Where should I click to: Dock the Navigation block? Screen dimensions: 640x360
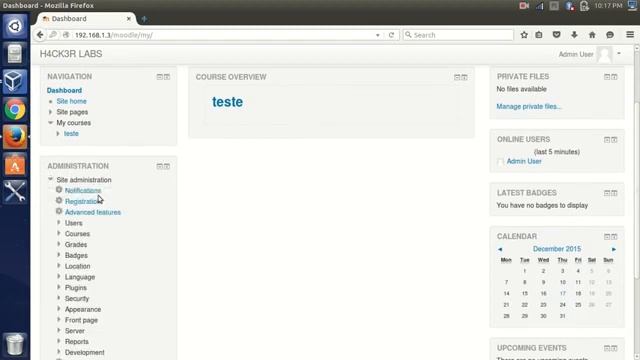tap(167, 77)
